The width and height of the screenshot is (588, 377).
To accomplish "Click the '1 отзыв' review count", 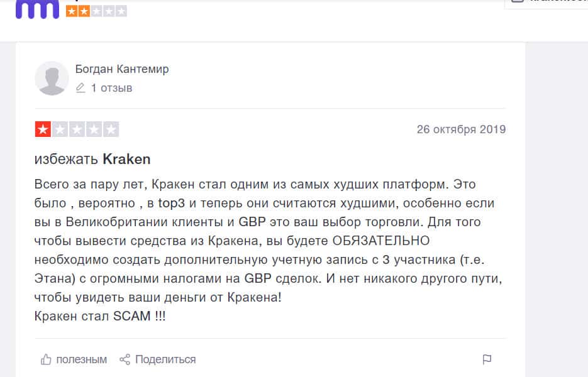I will coord(111,88).
